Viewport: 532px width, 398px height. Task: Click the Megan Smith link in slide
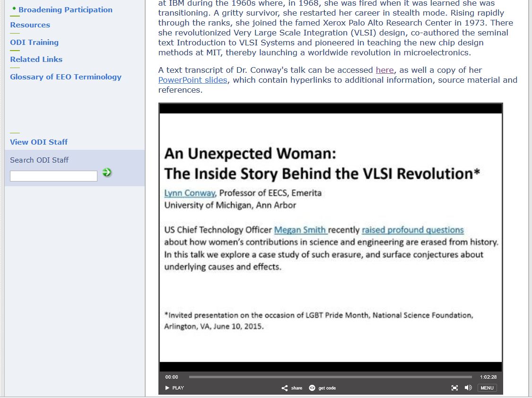point(300,230)
